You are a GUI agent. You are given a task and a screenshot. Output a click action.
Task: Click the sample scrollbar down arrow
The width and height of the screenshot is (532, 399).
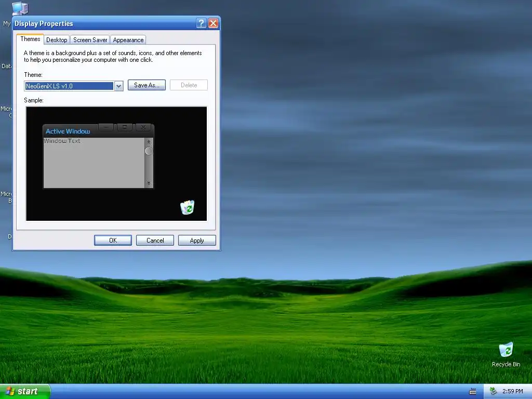click(149, 183)
